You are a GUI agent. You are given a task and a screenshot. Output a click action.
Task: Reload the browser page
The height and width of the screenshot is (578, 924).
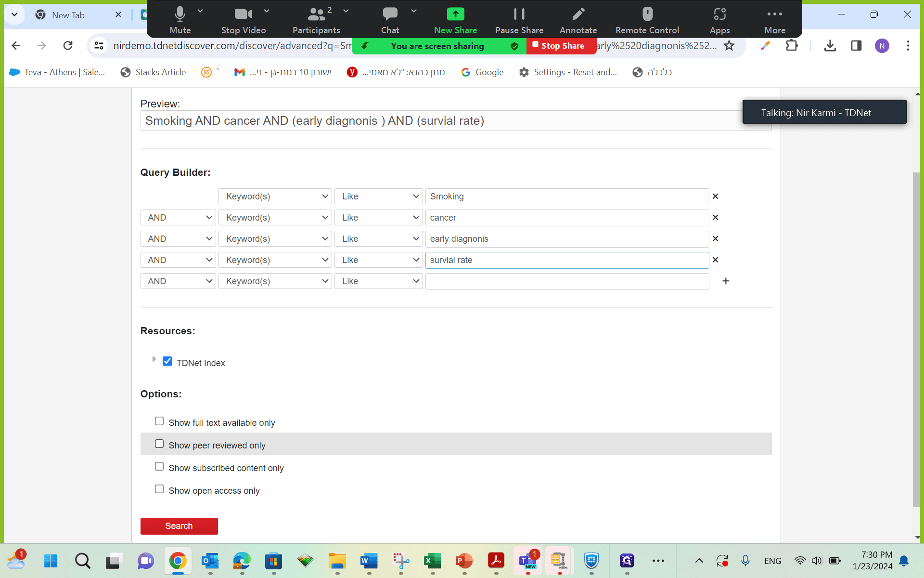[x=68, y=46]
